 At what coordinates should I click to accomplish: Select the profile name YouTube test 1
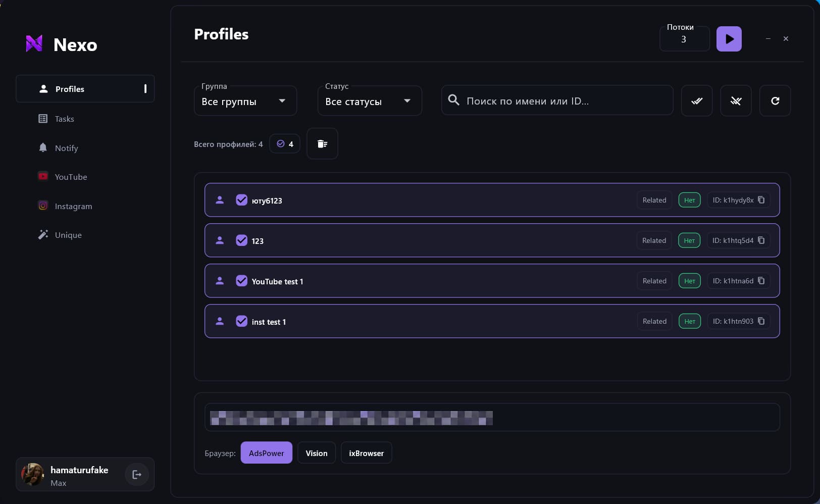[277, 281]
